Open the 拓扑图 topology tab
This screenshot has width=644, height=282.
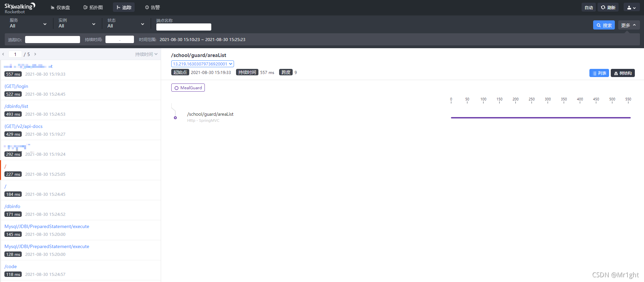(93, 7)
